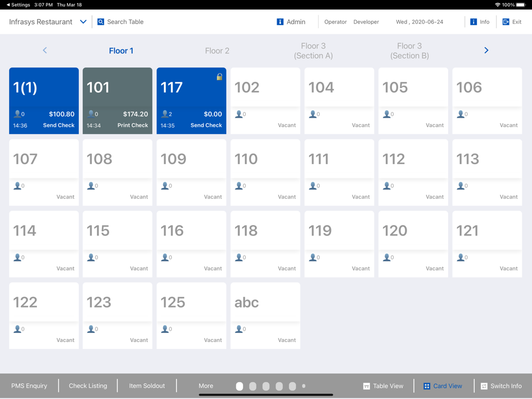Open vacant table 112 card
The width and height of the screenshot is (532, 399).
coord(413,173)
